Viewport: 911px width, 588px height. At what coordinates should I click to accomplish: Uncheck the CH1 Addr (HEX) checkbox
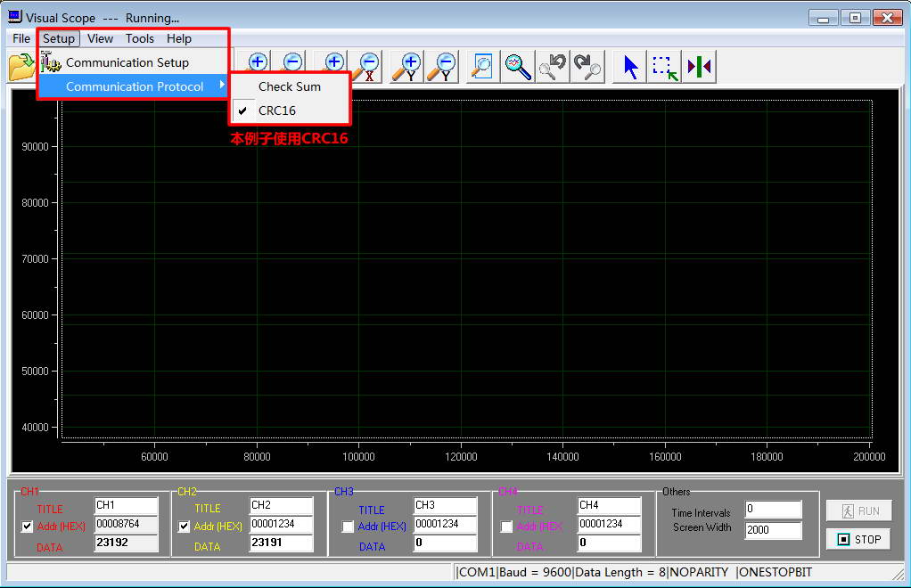click(x=27, y=527)
